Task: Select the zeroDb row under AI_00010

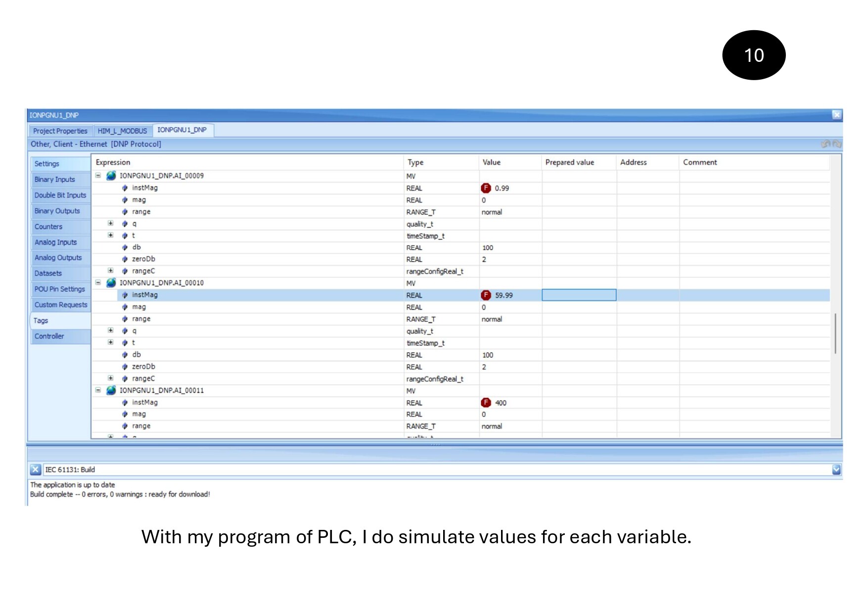Action: click(143, 367)
